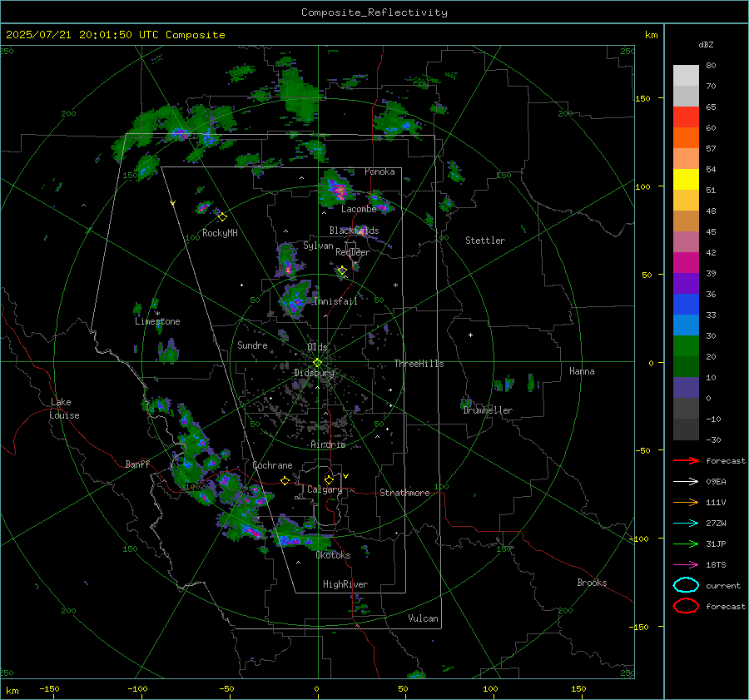Click the white 09EA arrow icon
Viewport: 749px width, 700px height.
[x=686, y=482]
